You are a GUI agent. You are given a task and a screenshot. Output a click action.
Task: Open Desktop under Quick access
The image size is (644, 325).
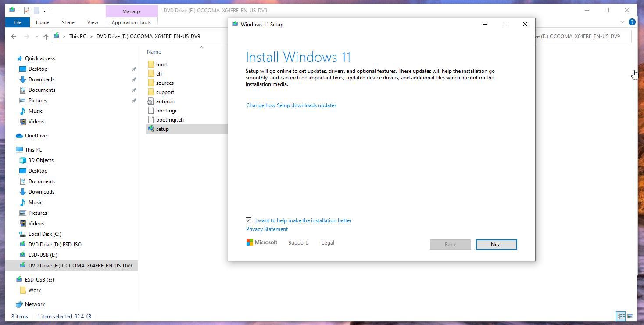[x=38, y=69]
